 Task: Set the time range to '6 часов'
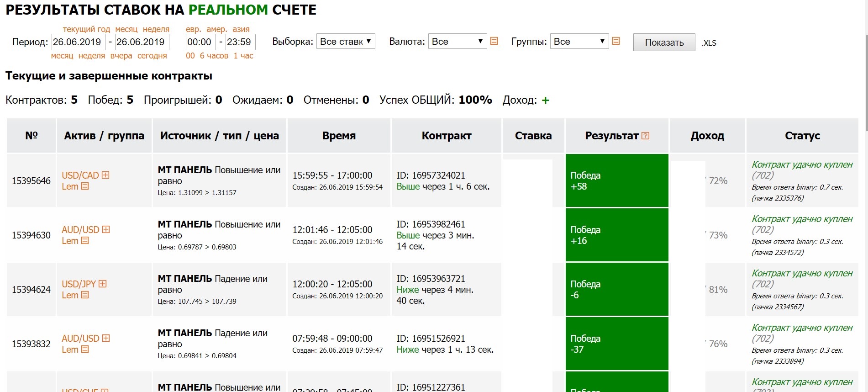[x=214, y=56]
